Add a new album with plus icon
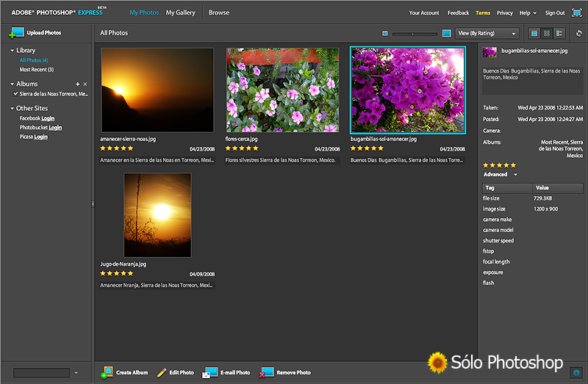The image size is (588, 384). click(78, 84)
